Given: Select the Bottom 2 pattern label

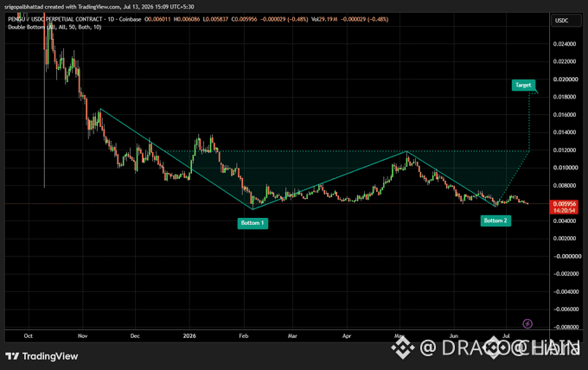Looking at the screenshot, I should pyautogui.click(x=495, y=220).
